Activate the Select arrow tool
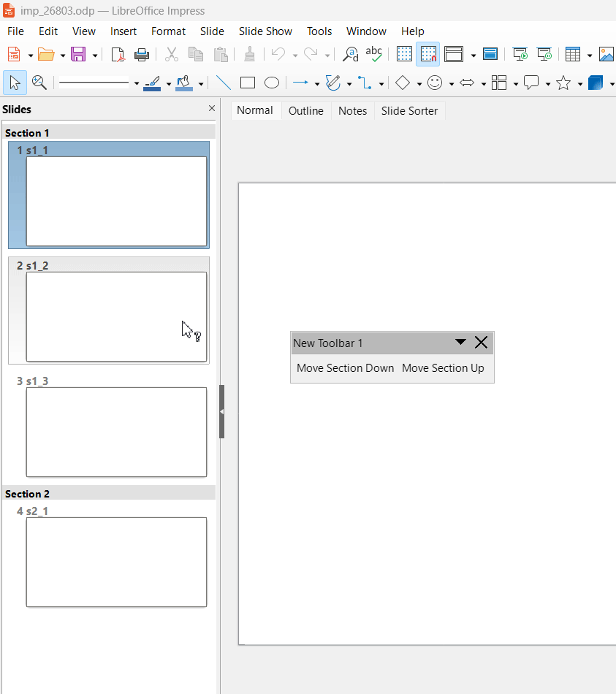The width and height of the screenshot is (616, 694). point(15,83)
